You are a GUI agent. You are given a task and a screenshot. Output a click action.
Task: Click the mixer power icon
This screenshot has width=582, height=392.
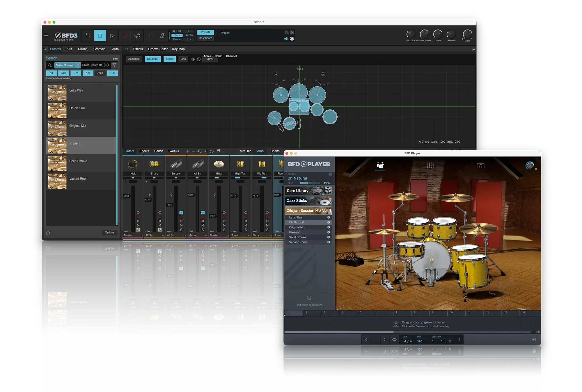tap(212, 151)
